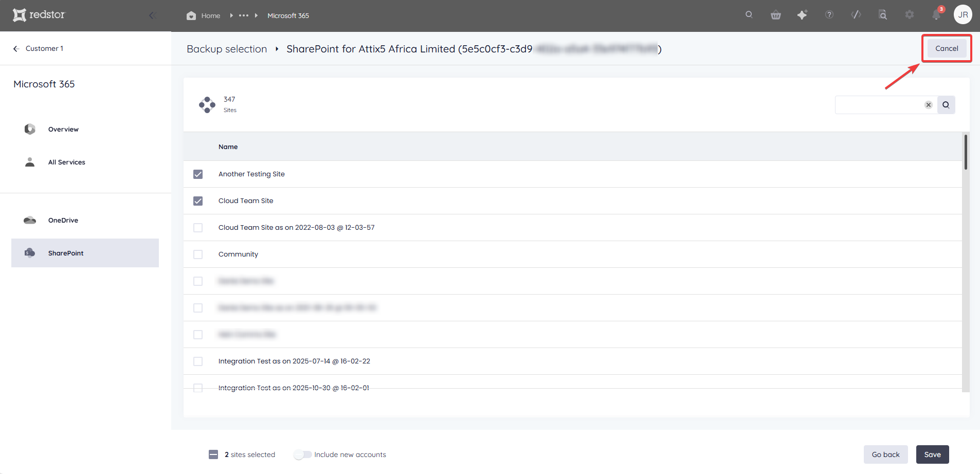Screen dimensions: 980x474
Task: Click the Cancel button
Action: click(947, 48)
